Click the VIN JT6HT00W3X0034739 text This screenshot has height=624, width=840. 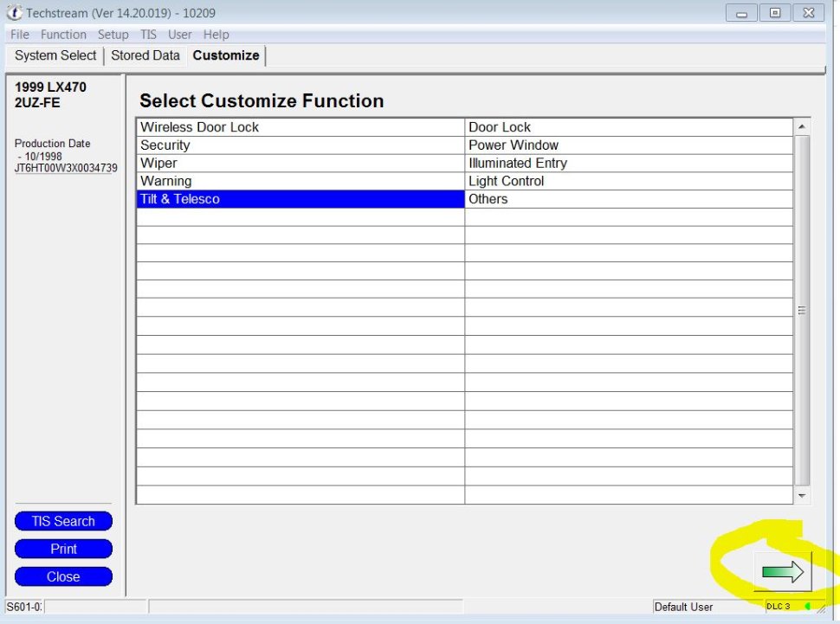pos(66,168)
